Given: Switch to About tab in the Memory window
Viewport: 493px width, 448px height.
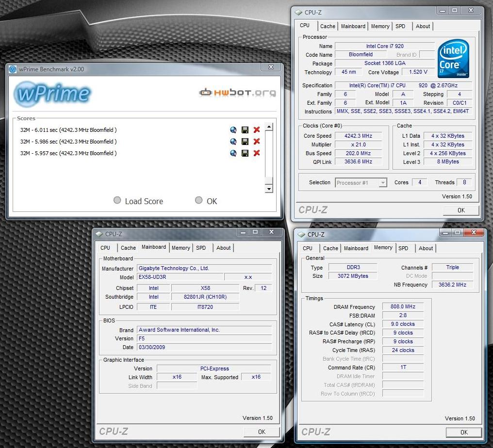Looking at the screenshot, I should click(x=426, y=248).
